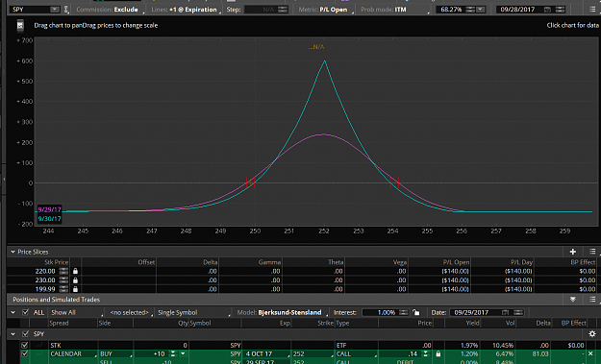Open the 4 OCT 17 expiration dropdown
Screen dimensions: 601x364
266,354
